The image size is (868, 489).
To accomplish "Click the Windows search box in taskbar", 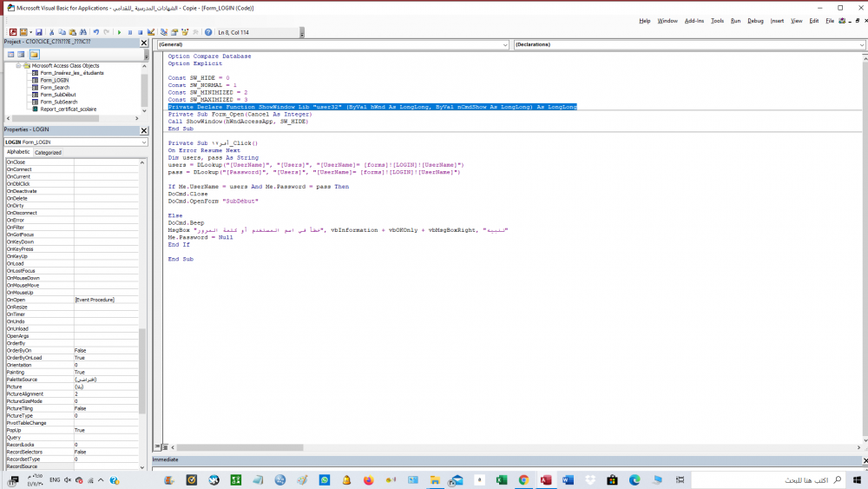I will [769, 480].
